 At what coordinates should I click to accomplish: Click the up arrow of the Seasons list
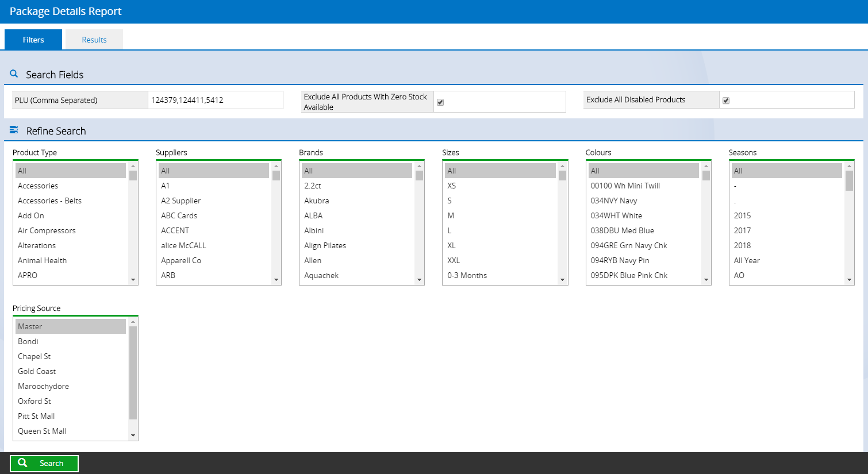pos(850,166)
